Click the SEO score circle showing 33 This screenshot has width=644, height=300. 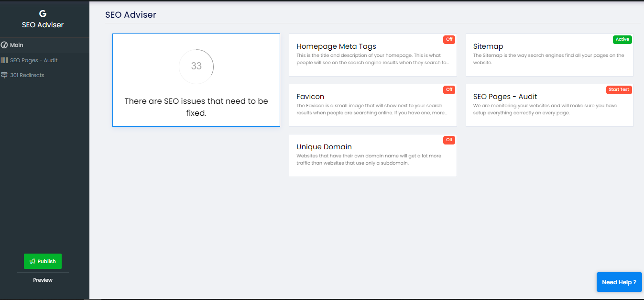196,67
